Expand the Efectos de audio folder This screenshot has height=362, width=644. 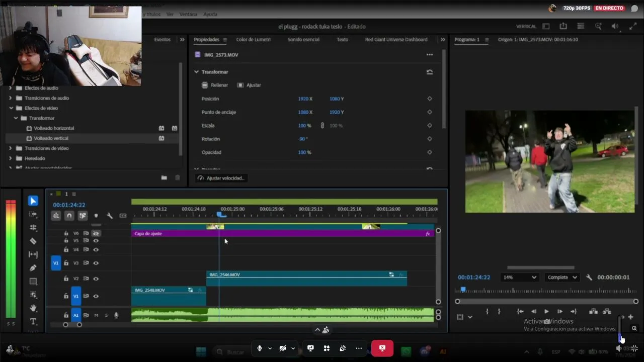pyautogui.click(x=11, y=88)
